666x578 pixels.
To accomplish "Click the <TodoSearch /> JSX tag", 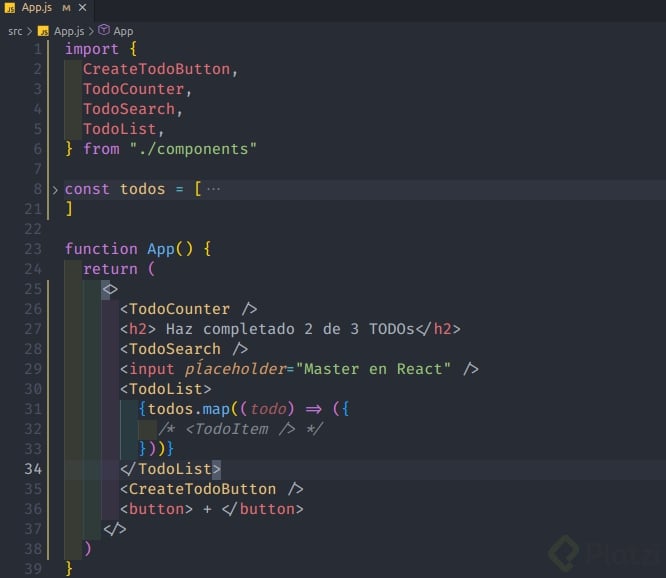I will click(x=184, y=349).
